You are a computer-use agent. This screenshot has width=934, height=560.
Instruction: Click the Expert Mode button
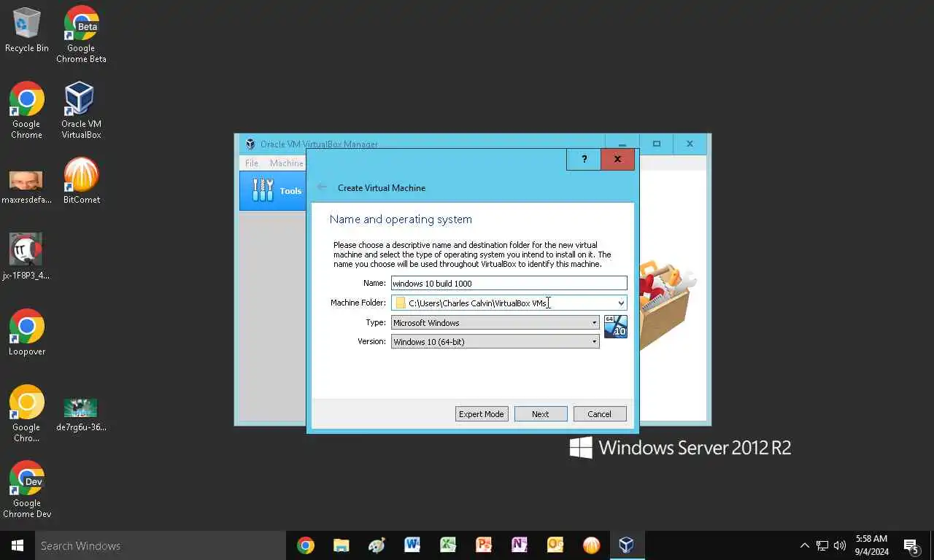(x=482, y=414)
